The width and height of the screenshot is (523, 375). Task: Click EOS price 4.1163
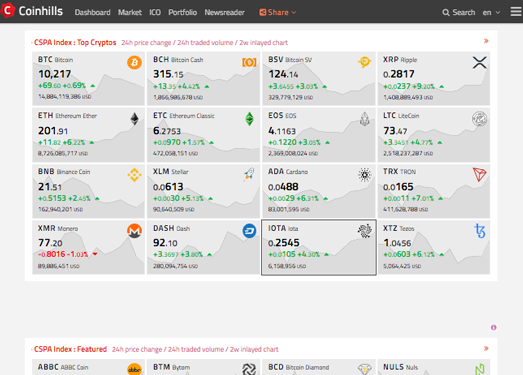point(282,131)
